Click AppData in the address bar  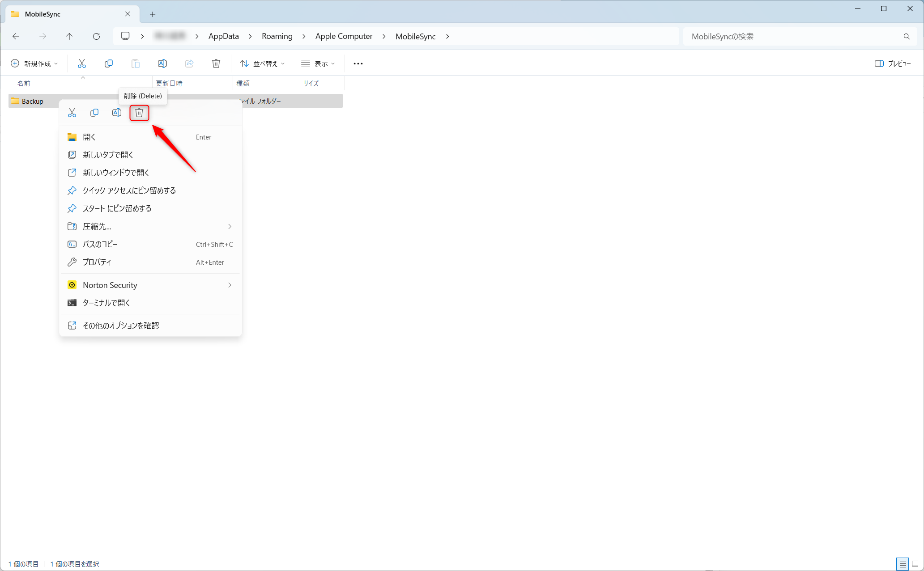click(224, 36)
